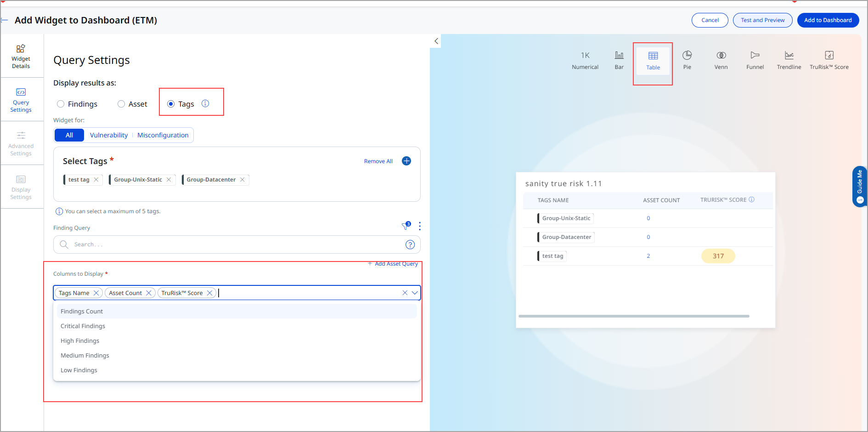Click TruRisk Score column info icon
Image resolution: width=868 pixels, height=432 pixels.
pyautogui.click(x=752, y=199)
